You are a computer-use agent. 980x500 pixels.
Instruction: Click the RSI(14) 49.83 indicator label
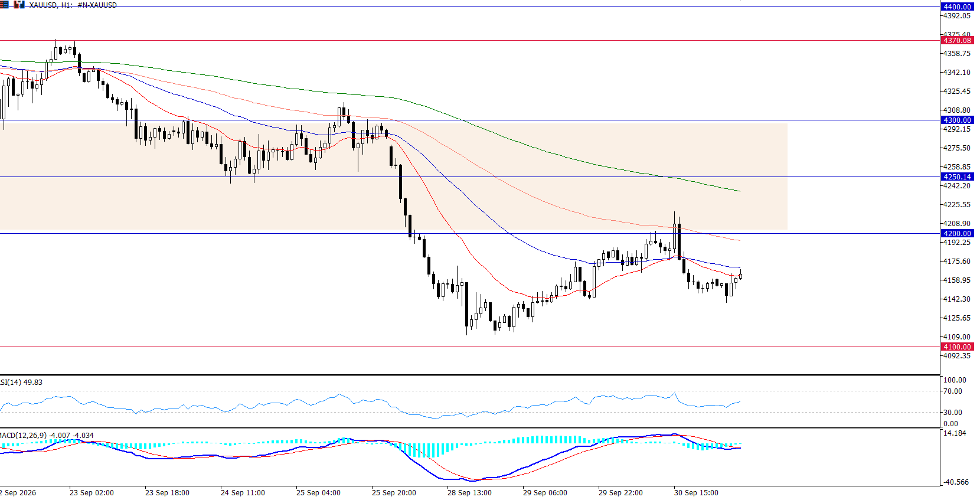click(21, 383)
